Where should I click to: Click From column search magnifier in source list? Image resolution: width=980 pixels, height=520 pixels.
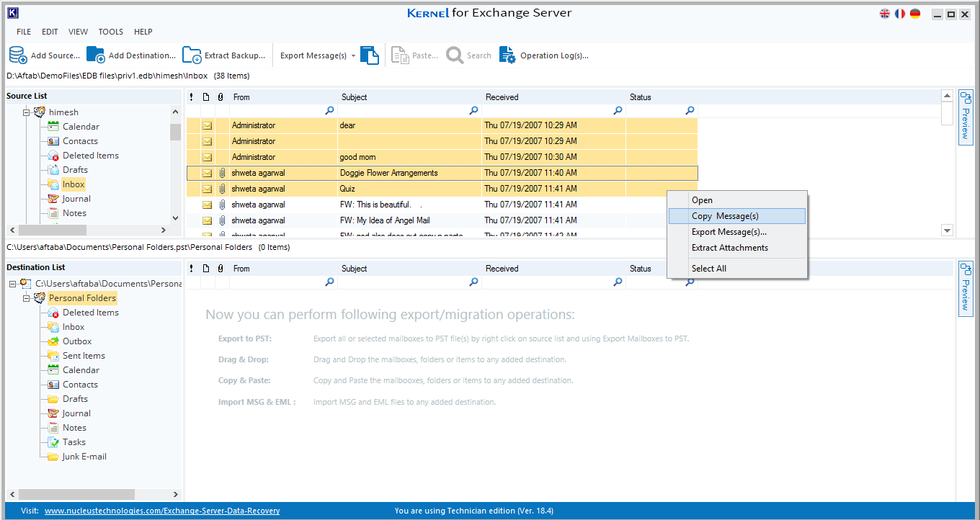[329, 111]
